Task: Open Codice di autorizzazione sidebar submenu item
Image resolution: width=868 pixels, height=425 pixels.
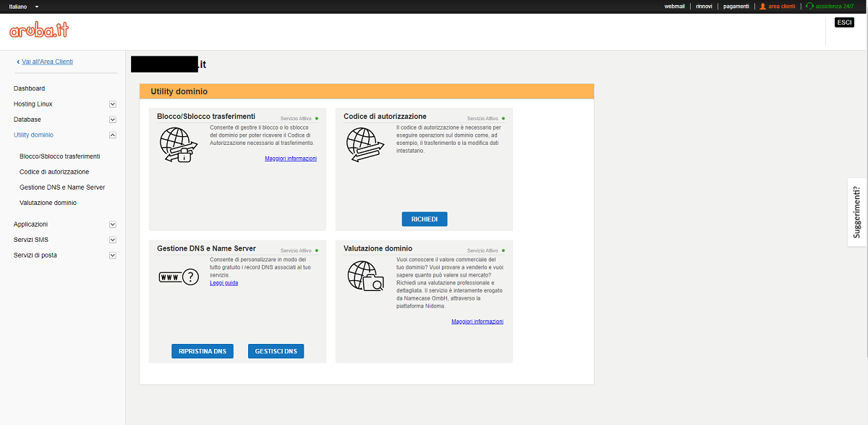Action: point(54,172)
